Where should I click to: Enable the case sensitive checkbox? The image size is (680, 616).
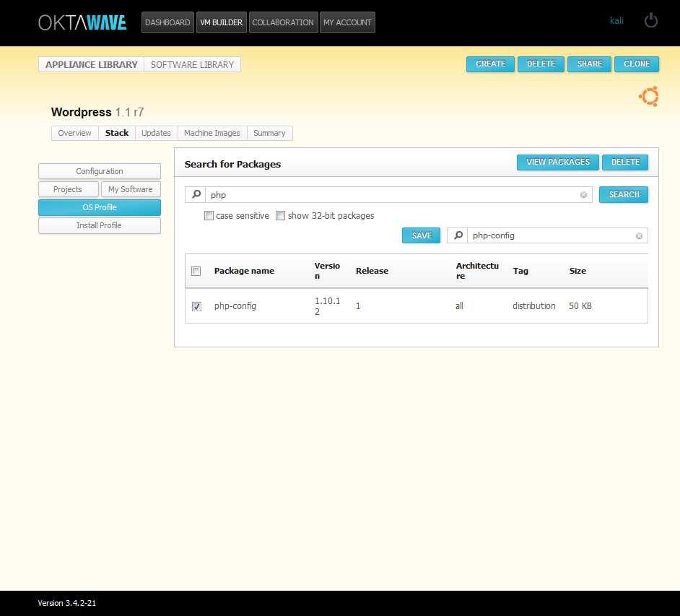[209, 216]
